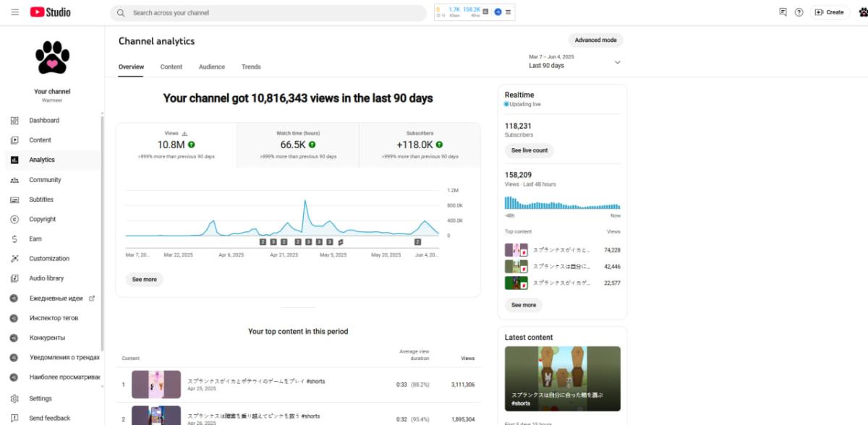Select Analytics in the sidebar
Viewport: 868px width, 425px height.
(x=52, y=160)
